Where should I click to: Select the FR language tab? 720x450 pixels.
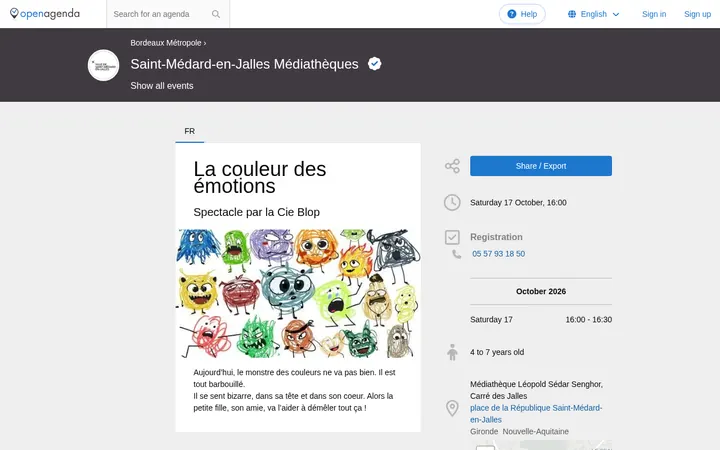190,131
